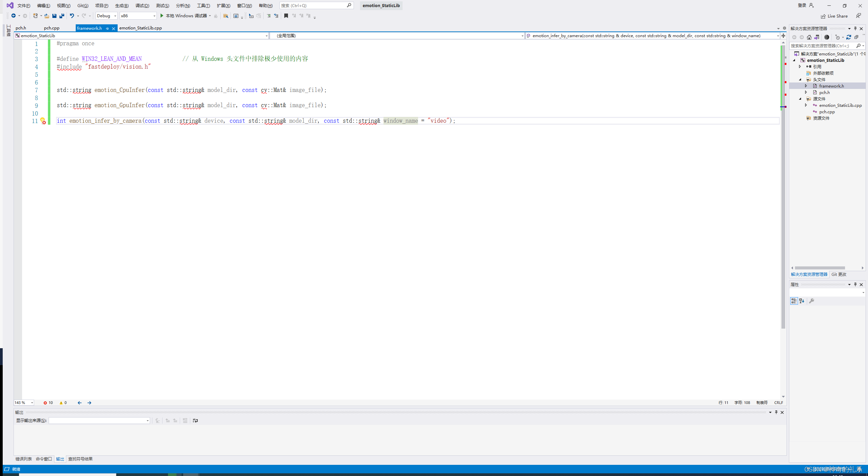This screenshot has height=476, width=868.
Task: Open the emotion_StaticLib project scope dropdown
Action: pos(141,35)
